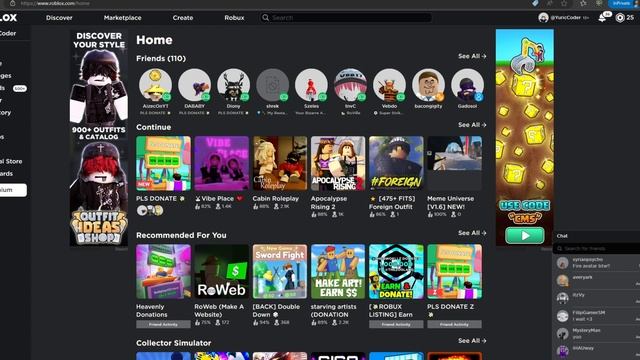Click the Outfit Ideas Shop ad banner
640x360 pixels.
[99, 138]
